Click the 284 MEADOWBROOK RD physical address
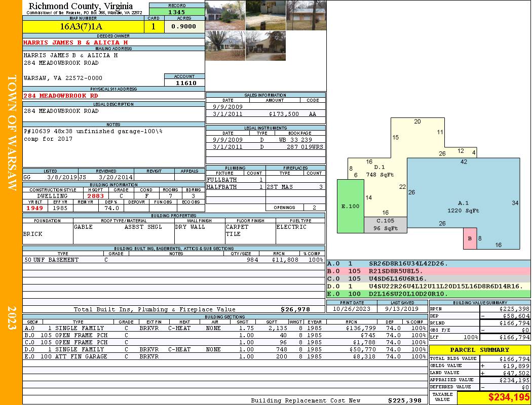 click(61, 96)
